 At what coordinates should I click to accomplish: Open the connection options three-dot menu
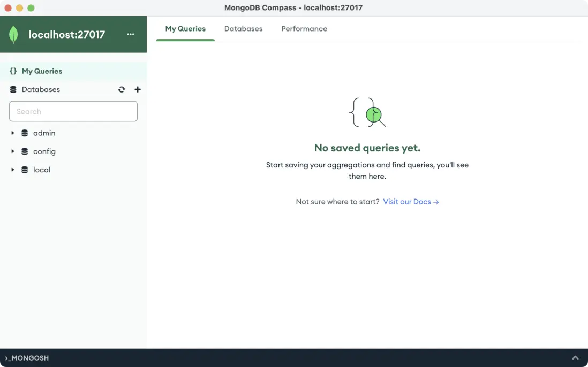pos(131,34)
